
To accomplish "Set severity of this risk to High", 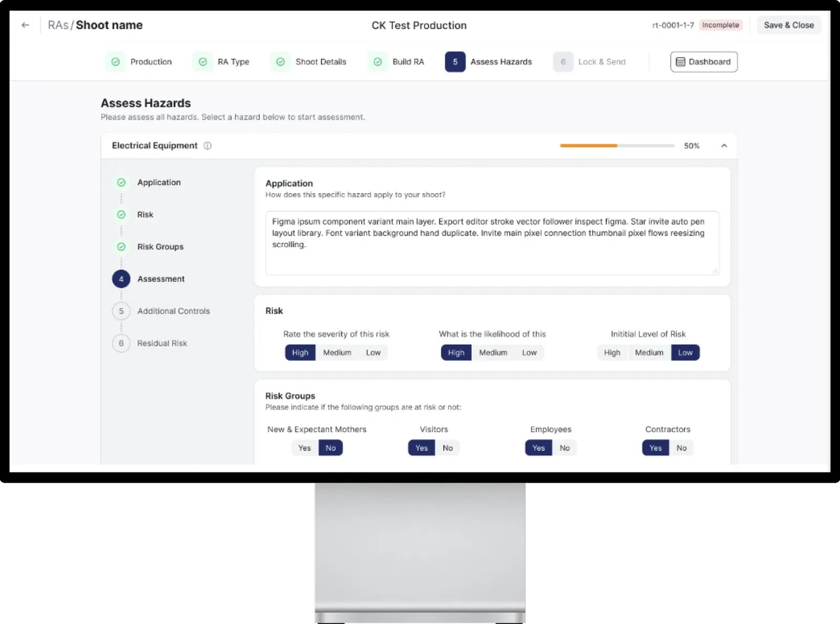I will point(300,353).
